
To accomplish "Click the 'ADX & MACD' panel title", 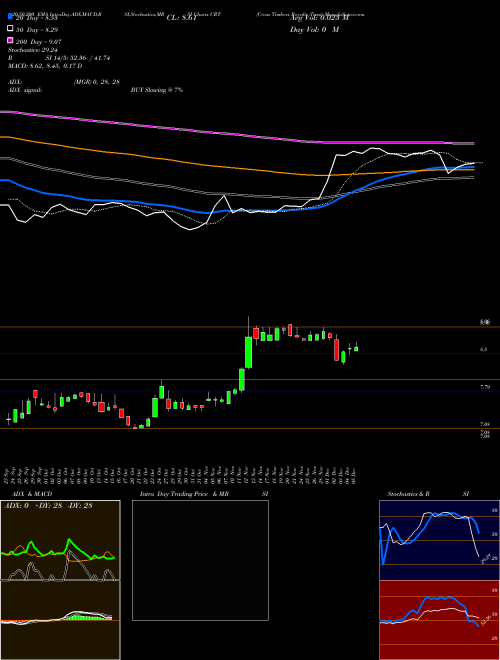I will pos(32,494).
